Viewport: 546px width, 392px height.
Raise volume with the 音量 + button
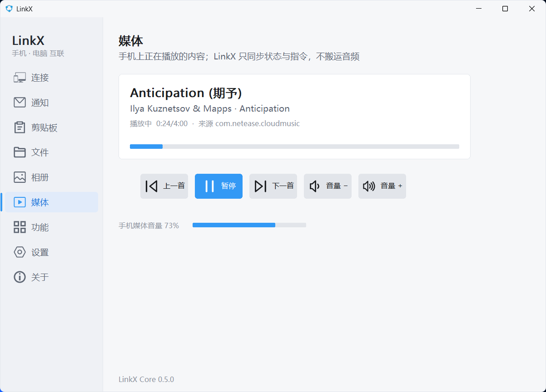pos(382,186)
